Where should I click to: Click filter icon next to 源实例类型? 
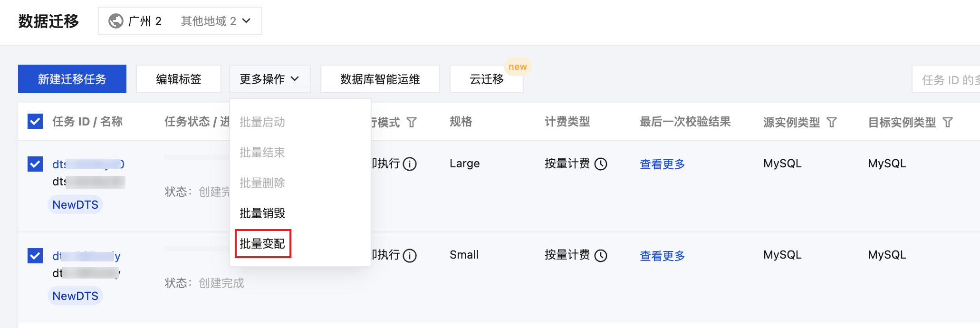pyautogui.click(x=832, y=123)
